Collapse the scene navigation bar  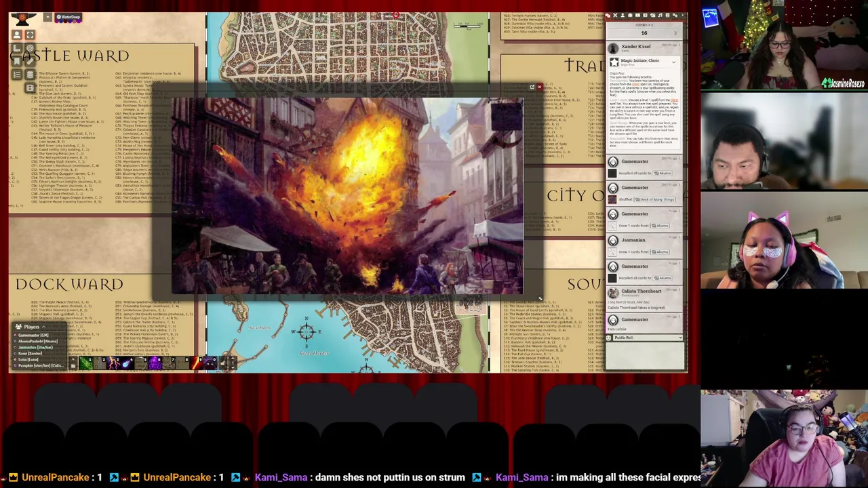pyautogui.click(x=47, y=17)
